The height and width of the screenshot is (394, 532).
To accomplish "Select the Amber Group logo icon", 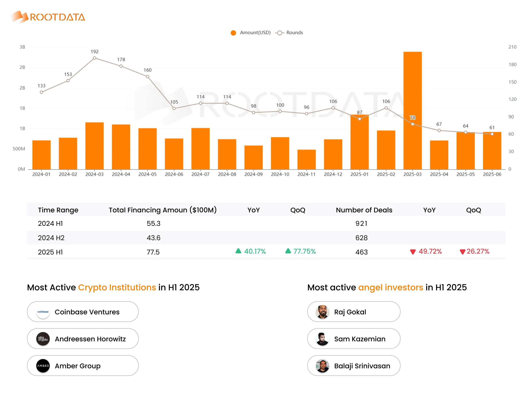I will (x=43, y=366).
